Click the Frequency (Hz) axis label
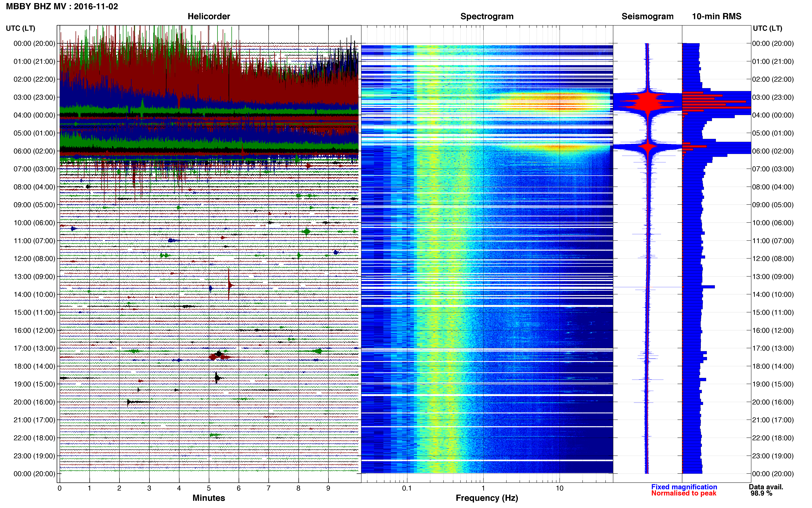The height and width of the screenshot is (508, 812). coord(487,498)
